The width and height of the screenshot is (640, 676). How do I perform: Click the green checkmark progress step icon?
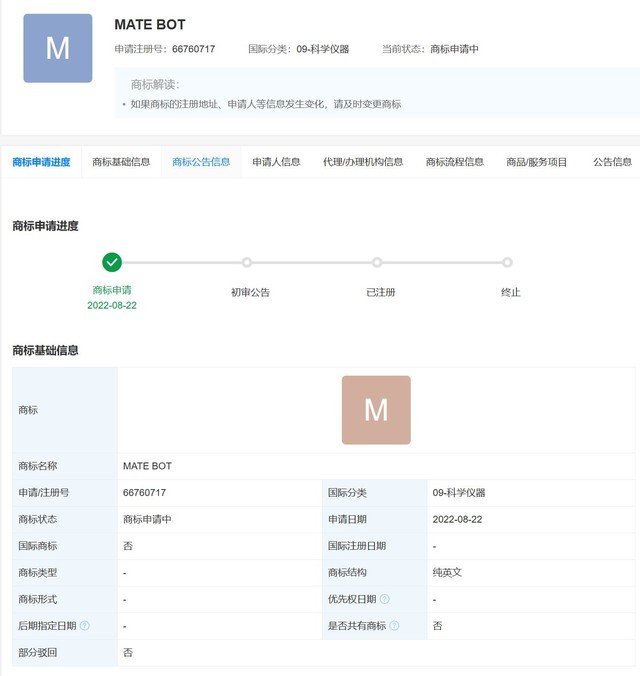[x=112, y=262]
